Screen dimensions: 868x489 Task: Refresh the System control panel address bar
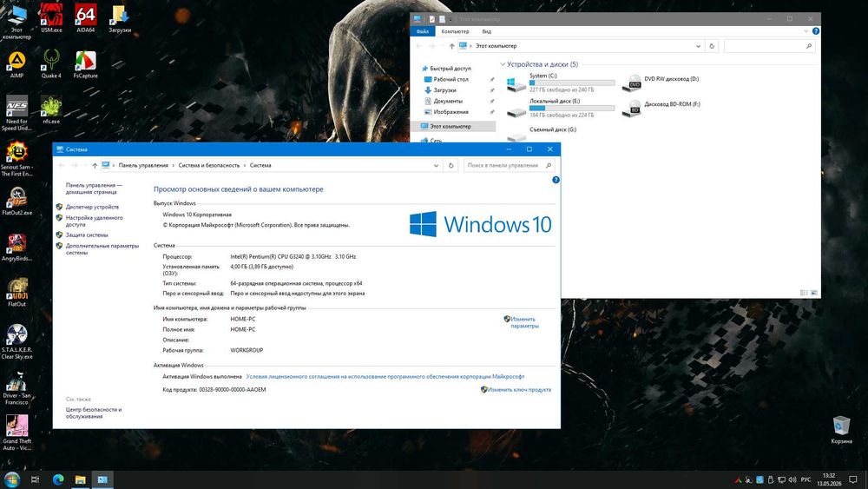coord(451,165)
